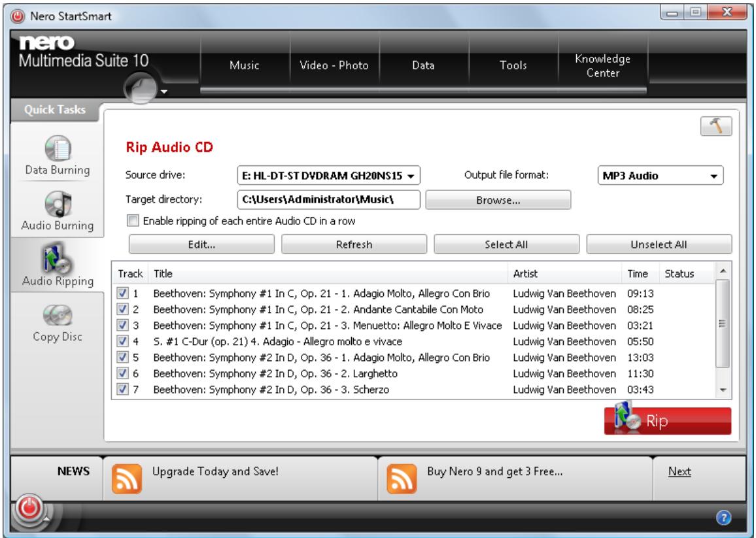Select the Symphony #2 Scherzo track title

[271, 390]
